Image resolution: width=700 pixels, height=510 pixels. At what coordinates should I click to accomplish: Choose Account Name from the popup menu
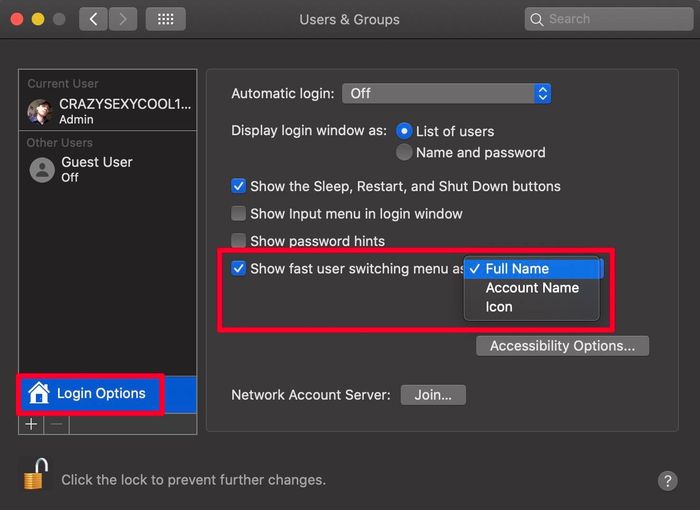point(532,288)
